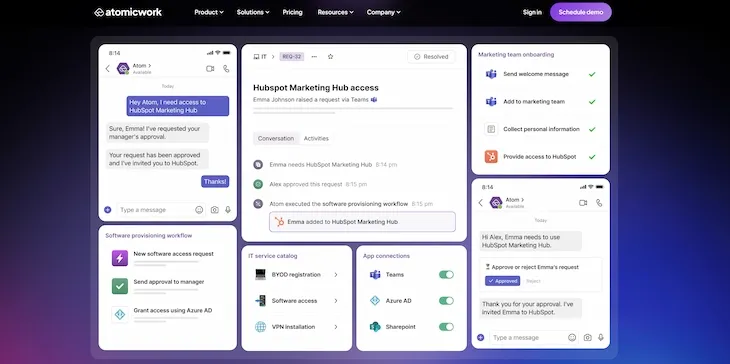The image size is (730, 364).
Task: Open the Product dropdown menu
Action: [209, 13]
